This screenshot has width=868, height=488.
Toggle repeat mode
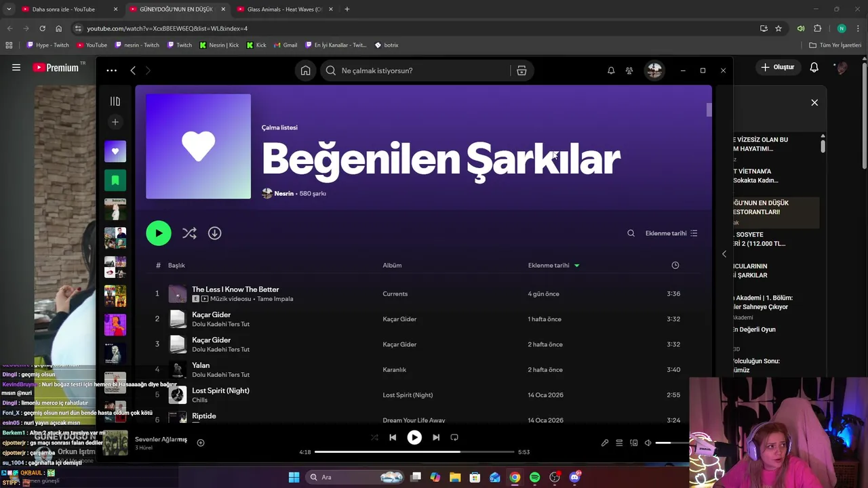pyautogui.click(x=454, y=437)
